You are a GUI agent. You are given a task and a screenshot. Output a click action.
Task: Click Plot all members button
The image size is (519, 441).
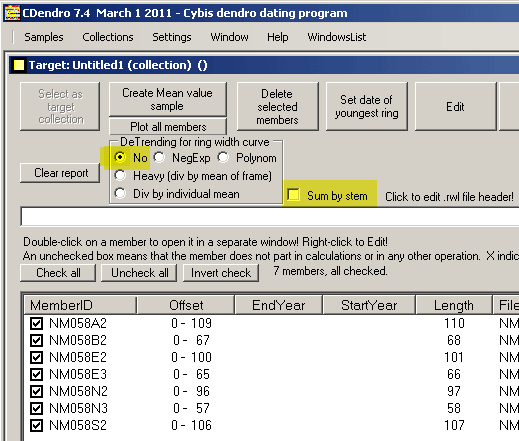(168, 127)
